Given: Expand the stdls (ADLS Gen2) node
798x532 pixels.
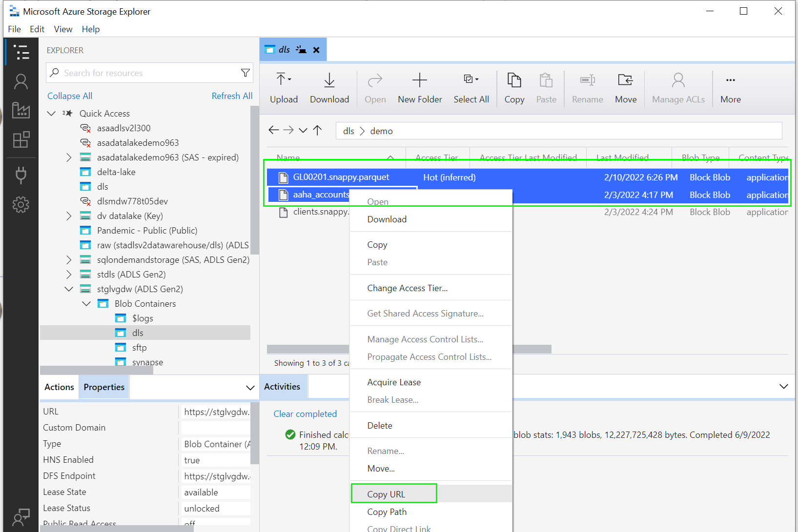Looking at the screenshot, I should click(x=69, y=274).
